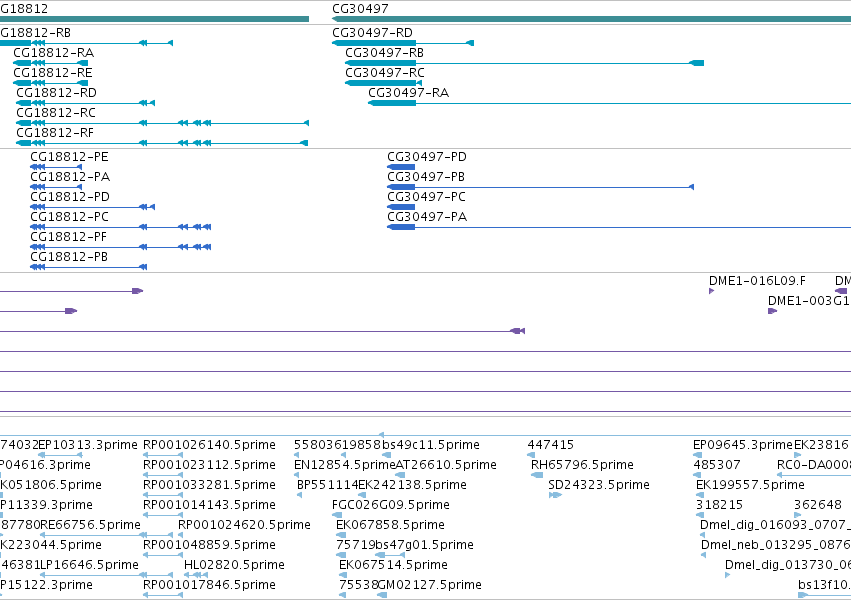
Task: Click the CG30497 gene span bar
Action: 592,19
